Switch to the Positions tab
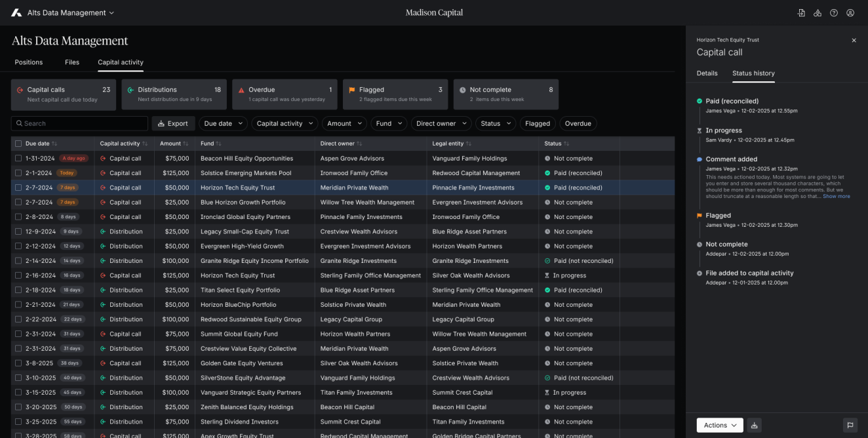 coord(29,62)
